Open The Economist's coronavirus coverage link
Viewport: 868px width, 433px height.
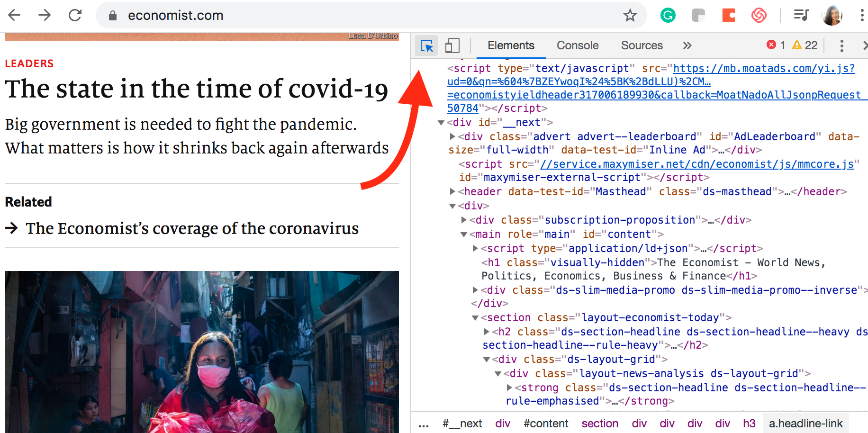tap(192, 228)
